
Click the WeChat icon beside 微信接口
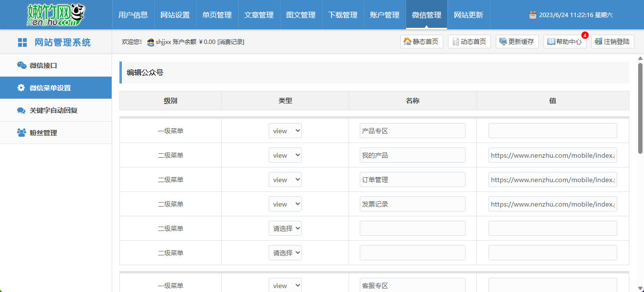21,65
